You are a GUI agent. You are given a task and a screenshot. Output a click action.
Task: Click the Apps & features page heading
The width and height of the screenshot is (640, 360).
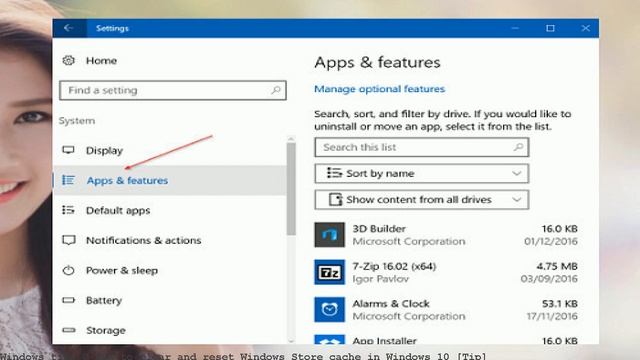coord(377,62)
